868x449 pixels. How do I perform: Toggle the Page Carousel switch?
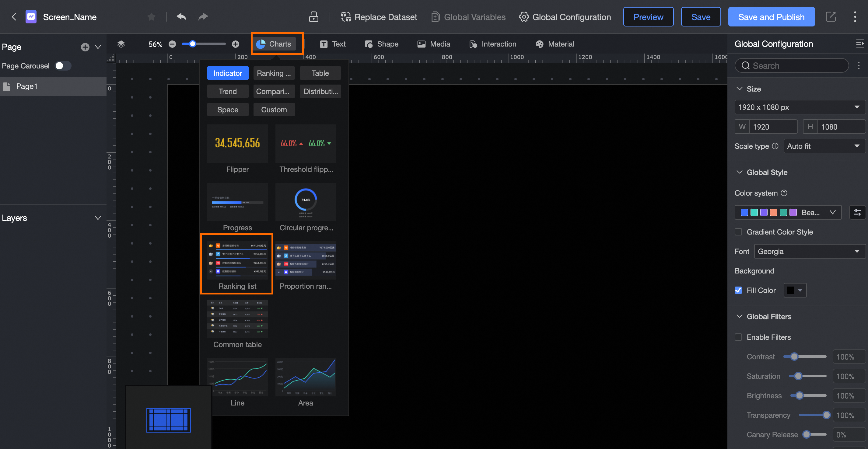click(x=63, y=66)
